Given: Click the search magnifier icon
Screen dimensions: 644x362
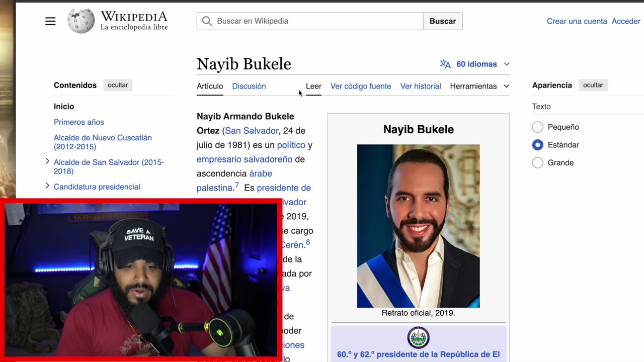Looking at the screenshot, I should point(207,21).
